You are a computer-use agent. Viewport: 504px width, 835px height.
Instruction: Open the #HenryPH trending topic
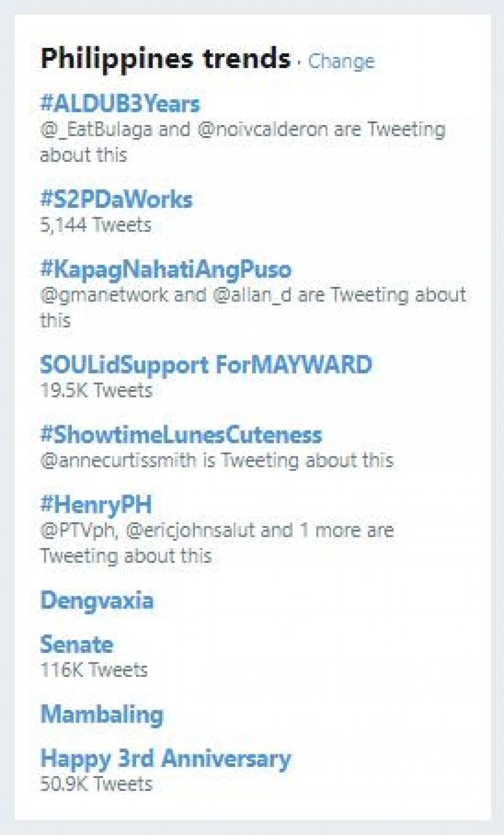pyautogui.click(x=96, y=504)
